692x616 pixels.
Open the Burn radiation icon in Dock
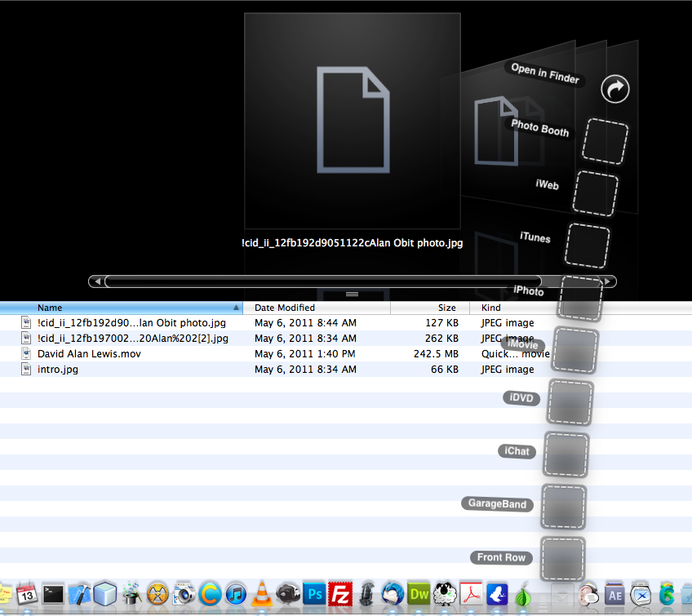(x=157, y=594)
